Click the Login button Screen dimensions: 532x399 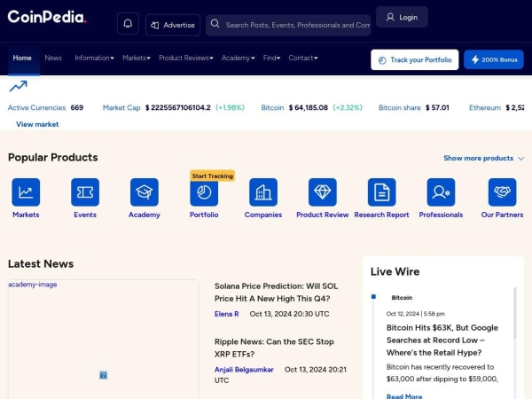coord(402,17)
